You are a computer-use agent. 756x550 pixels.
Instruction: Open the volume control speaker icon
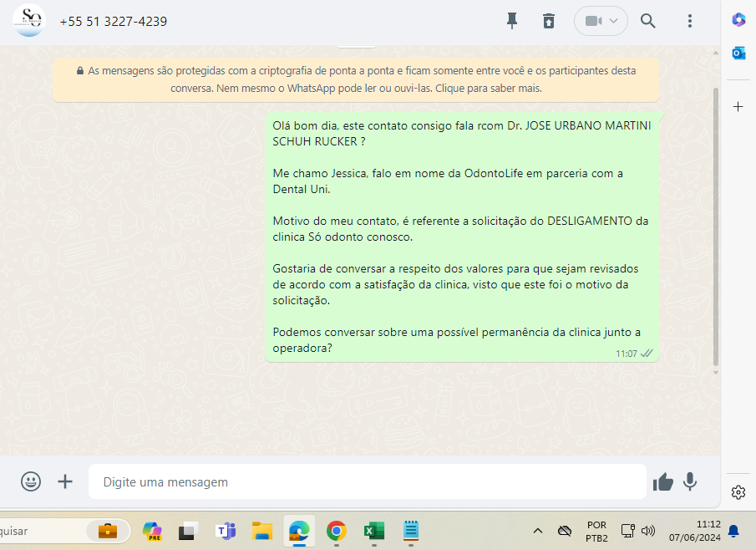(648, 531)
